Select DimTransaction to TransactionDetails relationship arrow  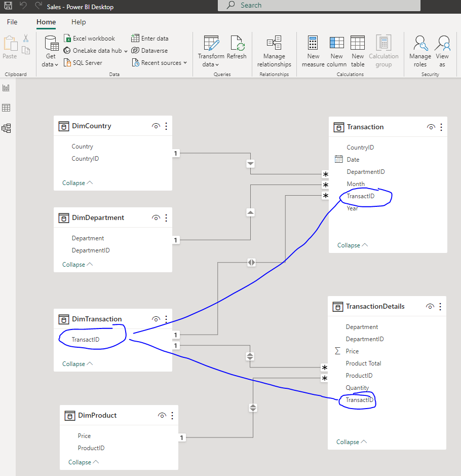tap(250, 356)
